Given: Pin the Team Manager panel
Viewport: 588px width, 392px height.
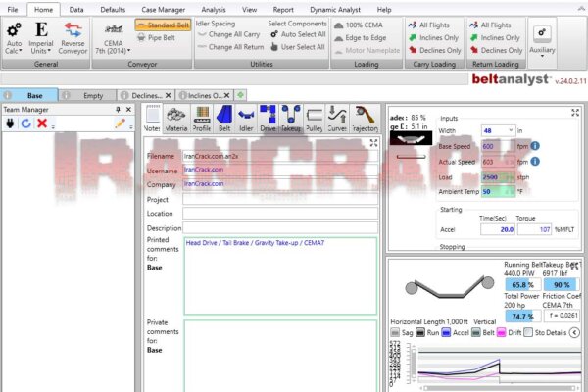Looking at the screenshot, I should tap(118, 109).
